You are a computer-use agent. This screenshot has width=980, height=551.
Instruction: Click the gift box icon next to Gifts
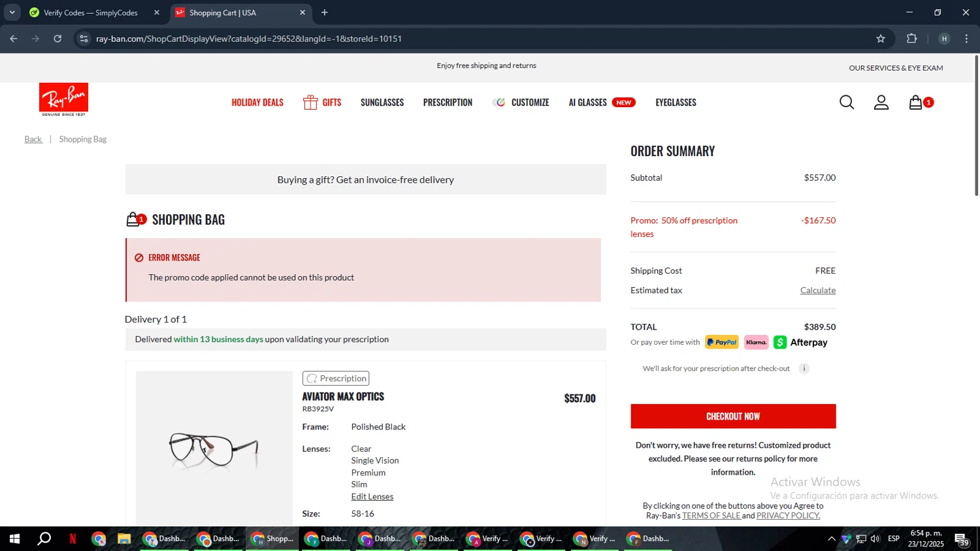point(310,102)
